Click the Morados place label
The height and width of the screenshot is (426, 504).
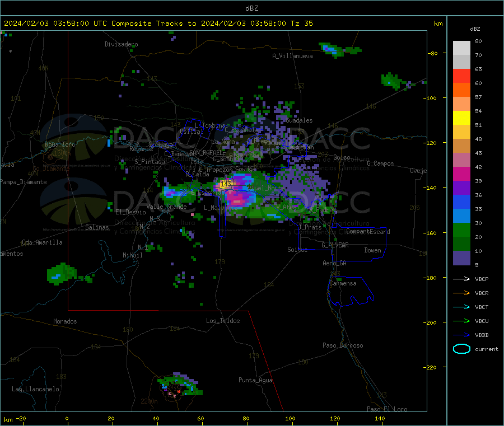(x=65, y=321)
